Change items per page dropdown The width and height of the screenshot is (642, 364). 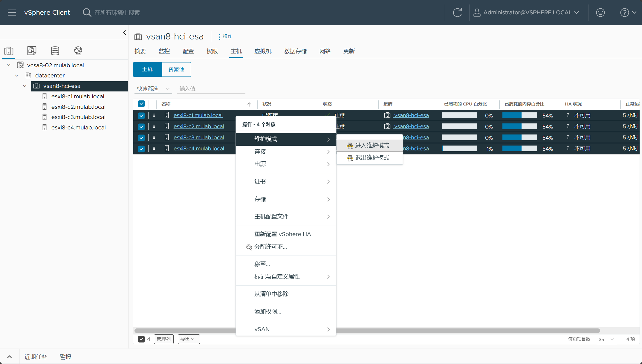[606, 339]
